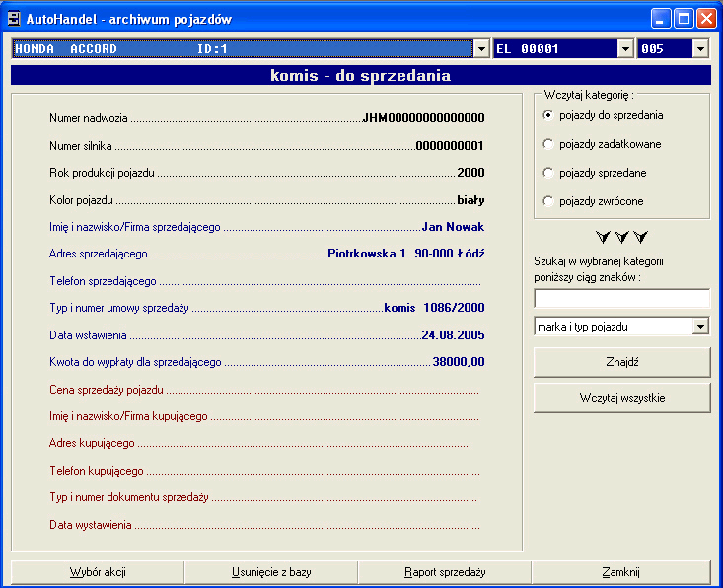Screen dimensions: 723x588
Task: Select 'pojazdy do sprzedania' radio option
Action: (x=548, y=115)
